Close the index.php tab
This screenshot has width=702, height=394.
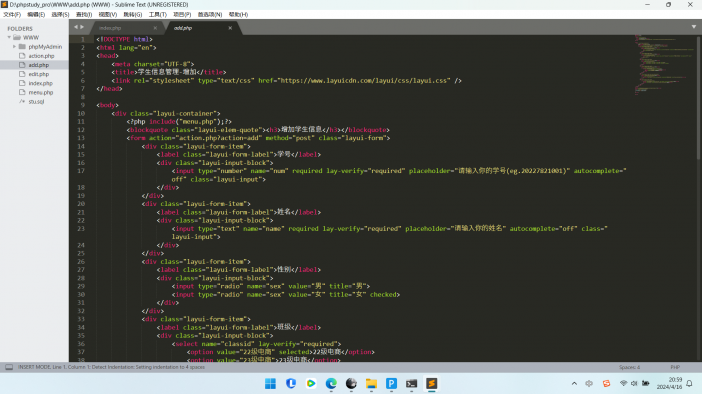pyautogui.click(x=155, y=28)
